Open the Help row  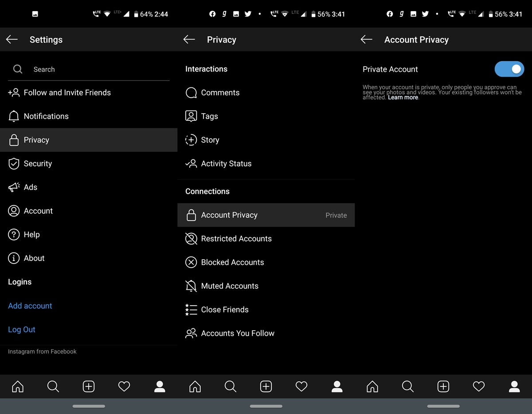(89, 234)
